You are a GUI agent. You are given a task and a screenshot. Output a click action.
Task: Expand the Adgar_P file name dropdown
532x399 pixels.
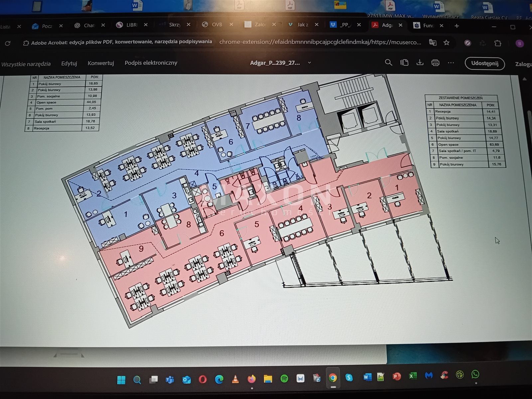click(x=309, y=63)
